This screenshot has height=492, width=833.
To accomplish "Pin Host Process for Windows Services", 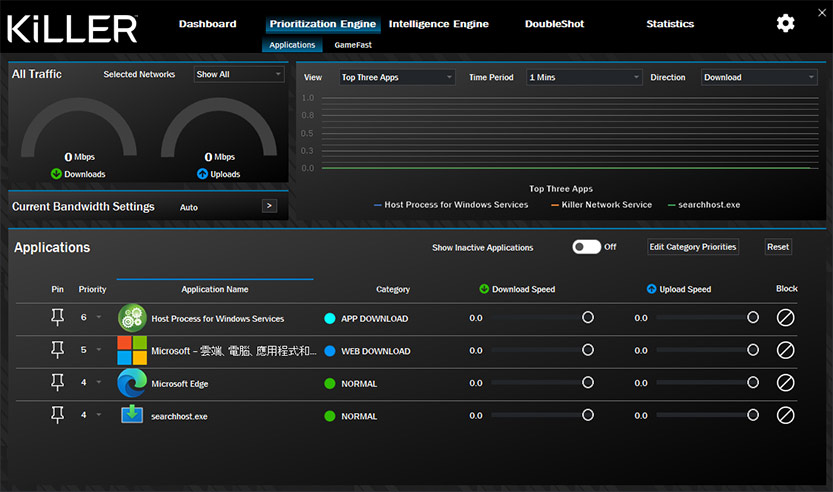I will (57, 318).
